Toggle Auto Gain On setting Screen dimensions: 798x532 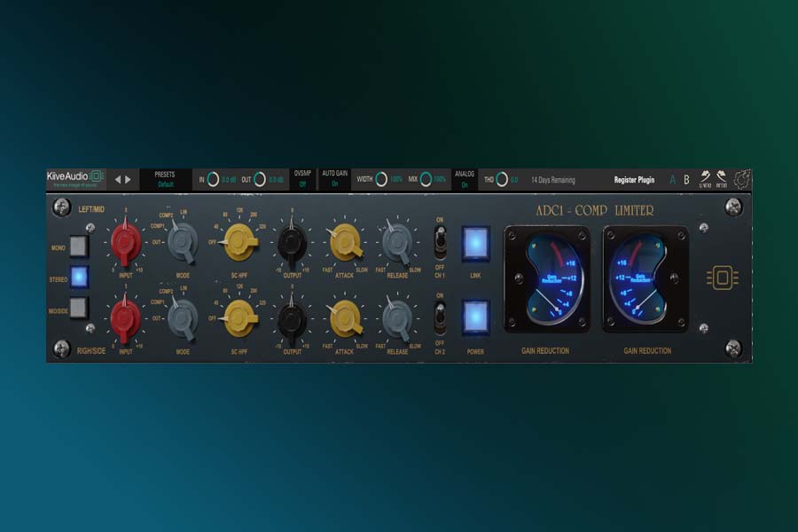coord(334,179)
